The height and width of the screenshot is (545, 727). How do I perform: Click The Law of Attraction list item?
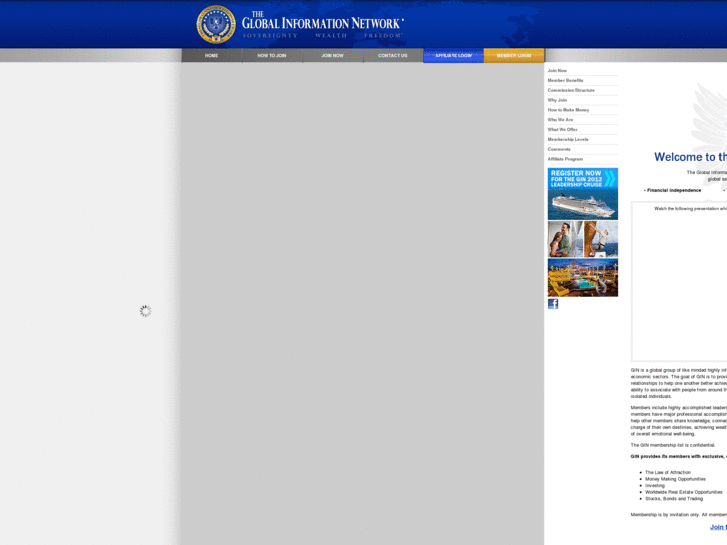click(x=668, y=472)
